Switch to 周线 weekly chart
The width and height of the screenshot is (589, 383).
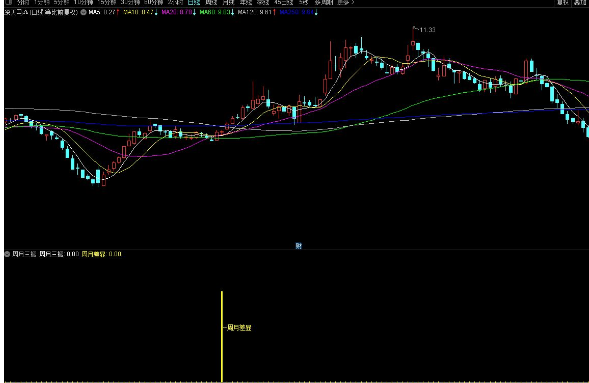point(211,2)
